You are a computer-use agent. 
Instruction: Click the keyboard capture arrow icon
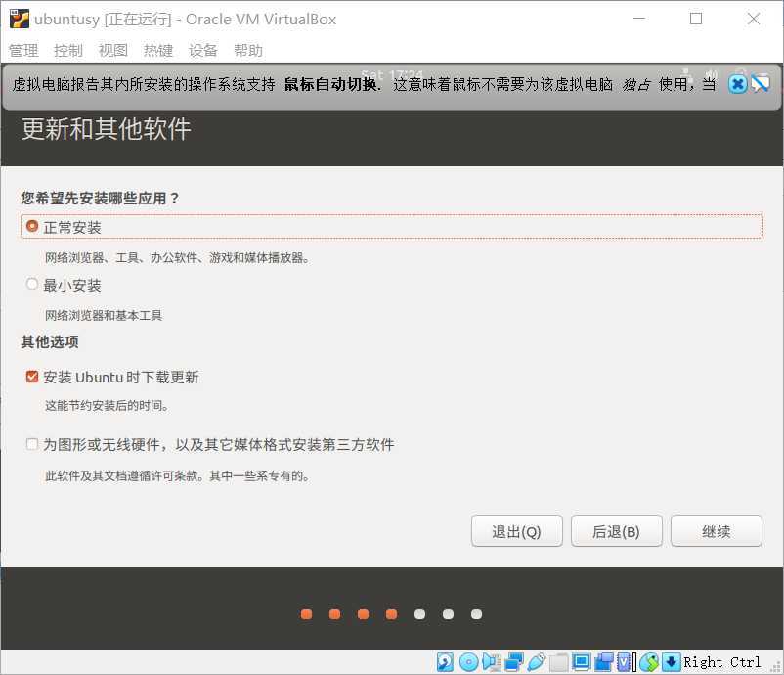point(671,662)
